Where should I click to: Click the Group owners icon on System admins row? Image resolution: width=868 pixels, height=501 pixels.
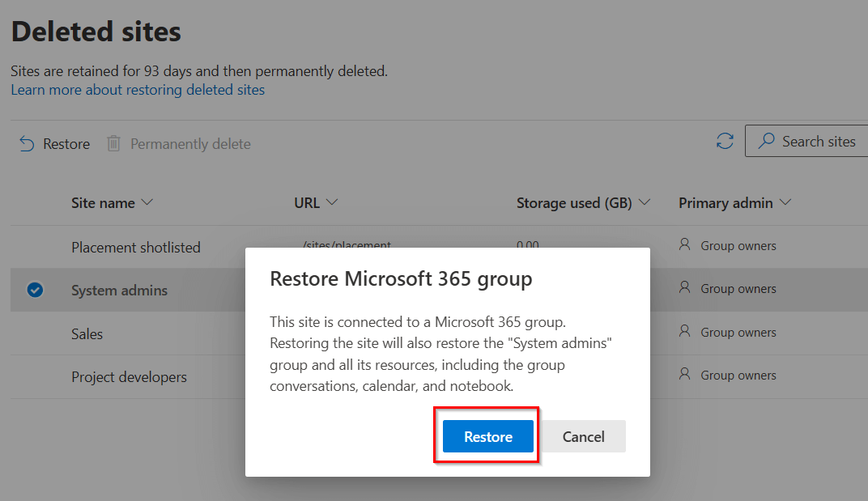pos(684,289)
